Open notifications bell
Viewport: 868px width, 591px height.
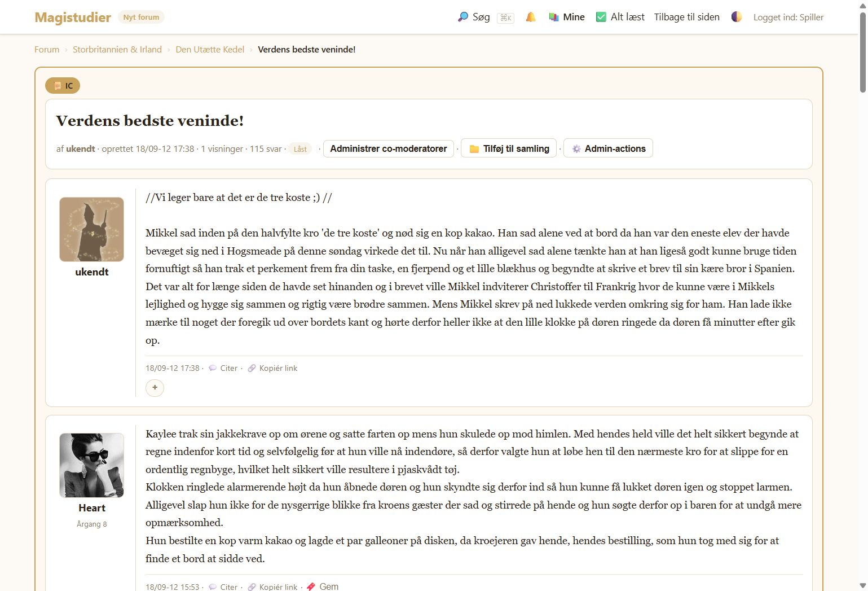click(531, 17)
